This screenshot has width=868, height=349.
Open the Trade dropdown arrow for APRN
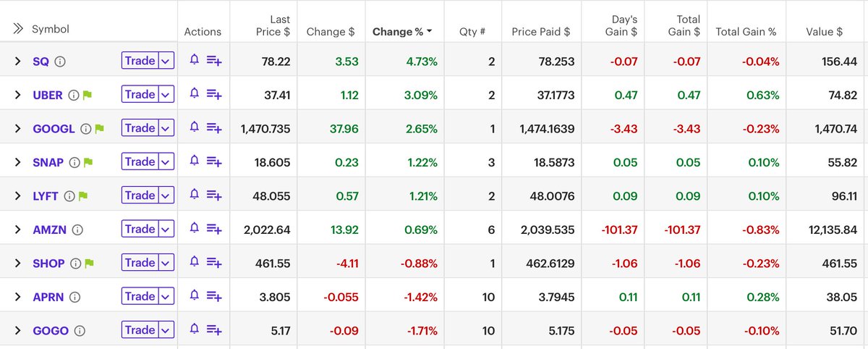coord(166,296)
